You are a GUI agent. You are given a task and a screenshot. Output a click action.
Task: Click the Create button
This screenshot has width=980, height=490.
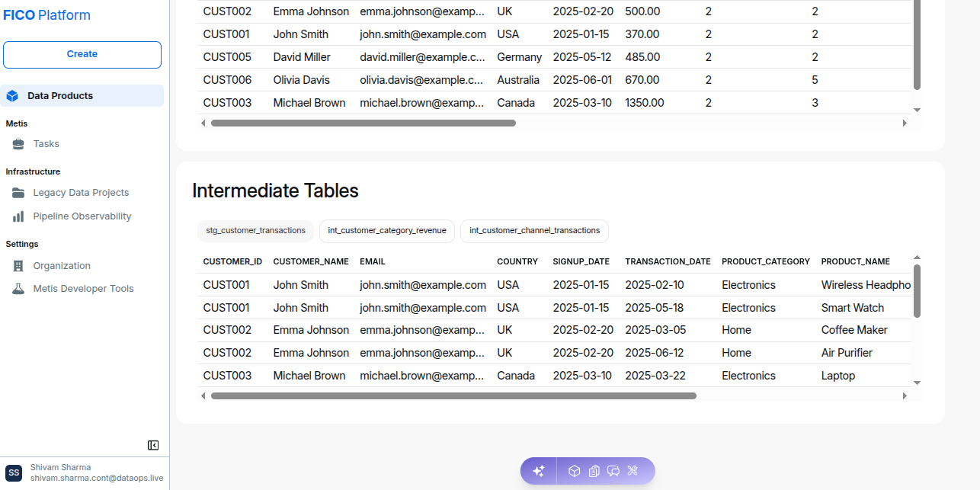pyautogui.click(x=82, y=54)
